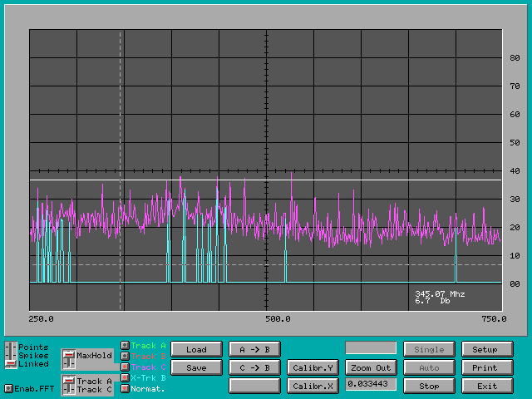Click the 250.0 start frequency label
The height and width of the screenshot is (399, 532).
pos(41,319)
